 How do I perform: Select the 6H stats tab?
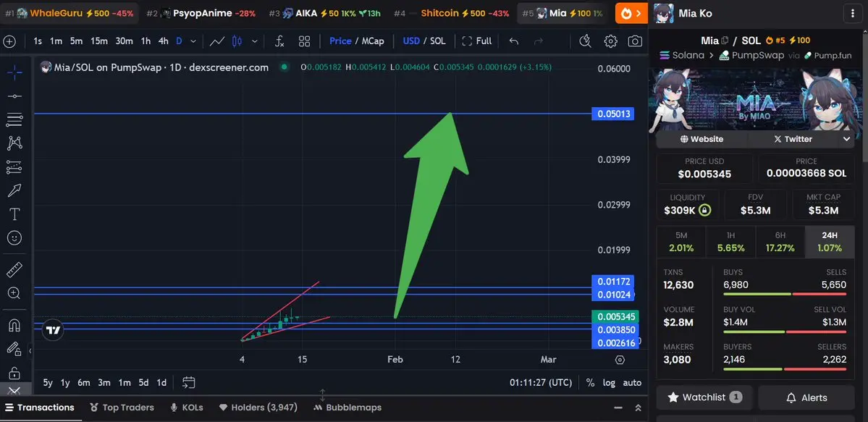[x=780, y=242]
